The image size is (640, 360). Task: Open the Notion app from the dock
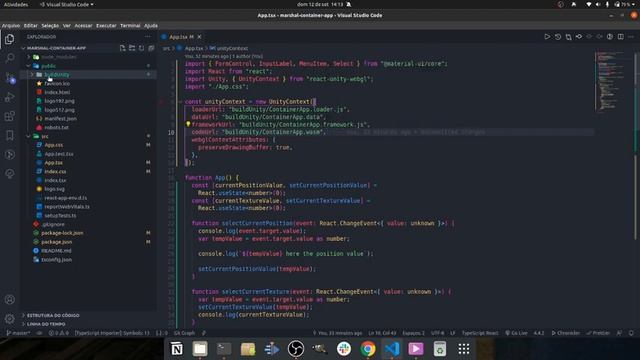(x=176, y=349)
